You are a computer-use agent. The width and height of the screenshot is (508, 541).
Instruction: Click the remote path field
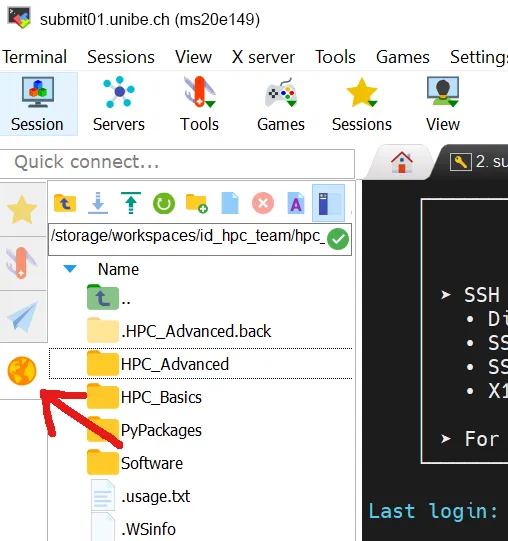click(x=187, y=239)
